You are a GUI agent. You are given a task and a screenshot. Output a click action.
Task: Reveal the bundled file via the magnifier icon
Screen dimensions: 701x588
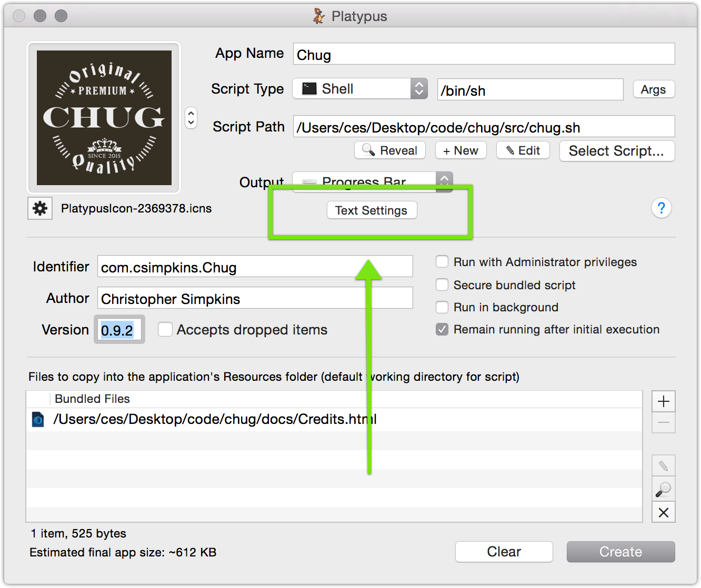tap(663, 489)
